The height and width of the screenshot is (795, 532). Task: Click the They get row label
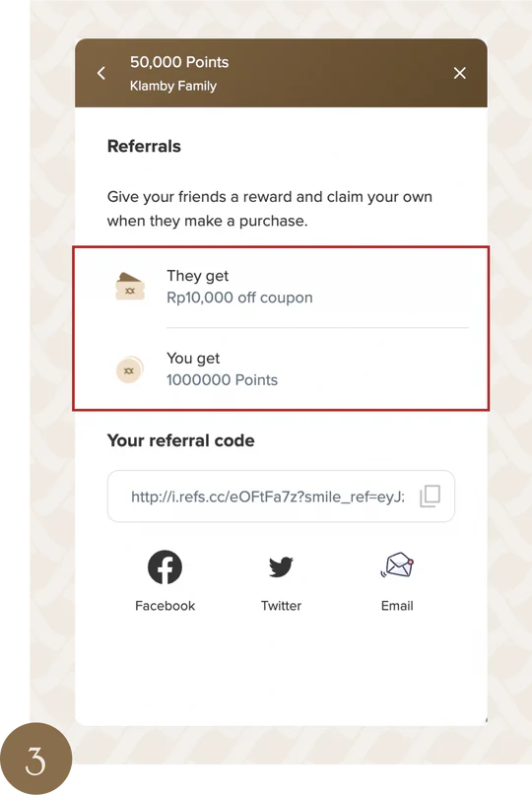pos(197,276)
